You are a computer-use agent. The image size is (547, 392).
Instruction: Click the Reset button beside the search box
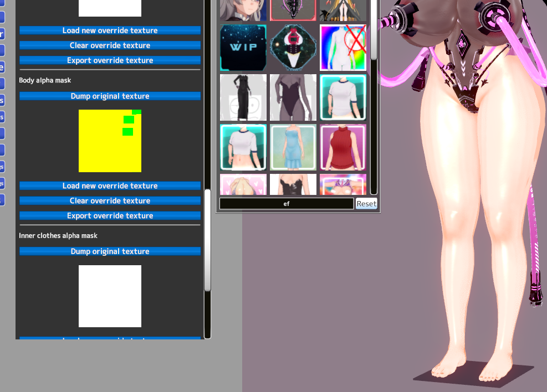(366, 204)
